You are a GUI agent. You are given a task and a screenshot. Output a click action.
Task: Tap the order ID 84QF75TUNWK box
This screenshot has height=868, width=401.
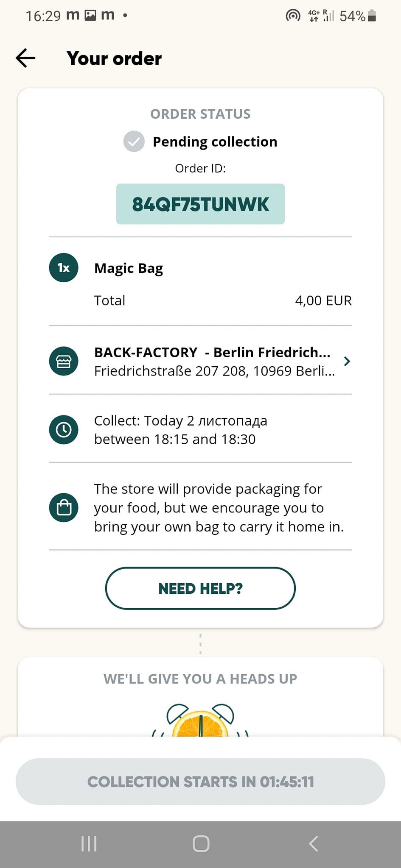pyautogui.click(x=200, y=204)
